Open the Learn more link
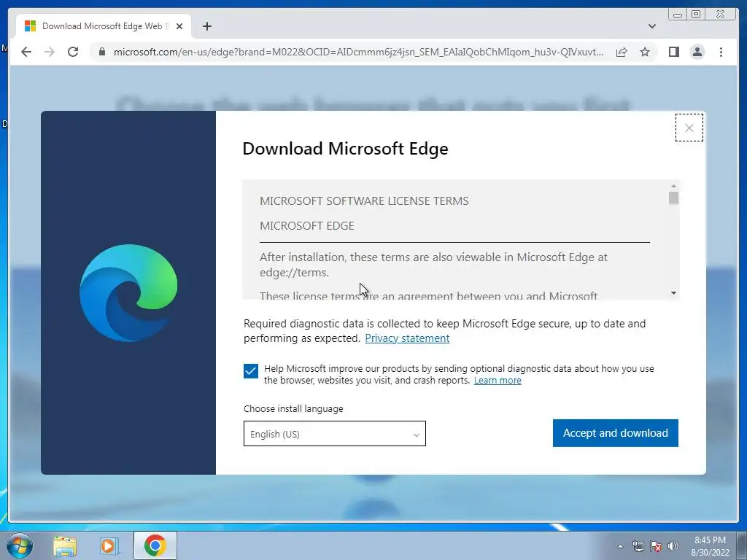This screenshot has width=747, height=560. tap(498, 381)
